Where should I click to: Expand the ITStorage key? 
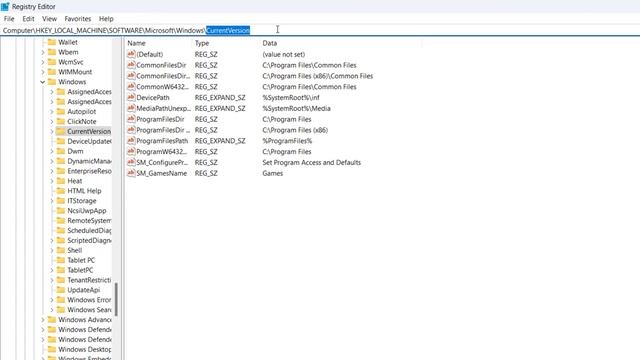pyautogui.click(x=52, y=201)
